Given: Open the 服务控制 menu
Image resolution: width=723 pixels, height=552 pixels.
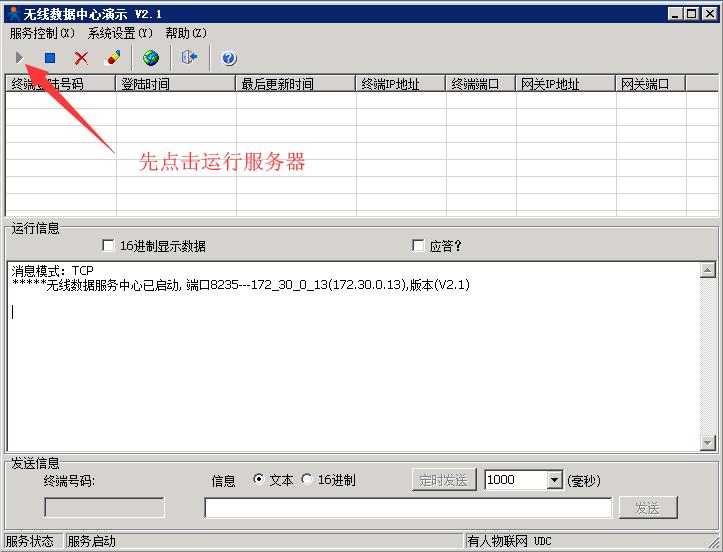Looking at the screenshot, I should click(42, 33).
